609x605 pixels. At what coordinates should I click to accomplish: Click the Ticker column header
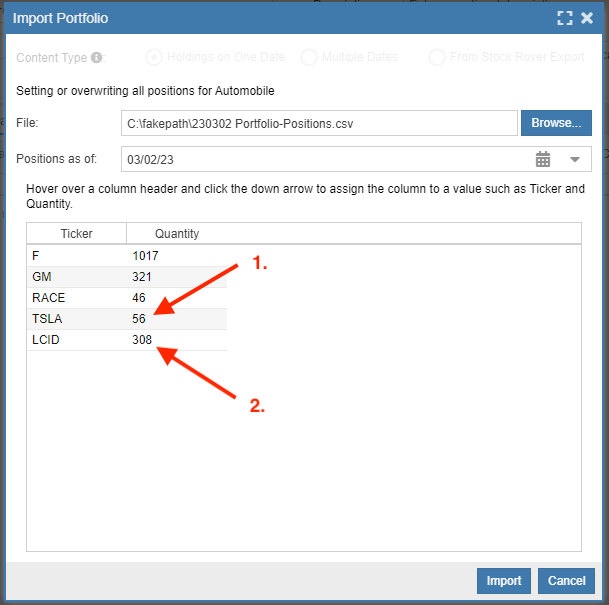pos(77,233)
